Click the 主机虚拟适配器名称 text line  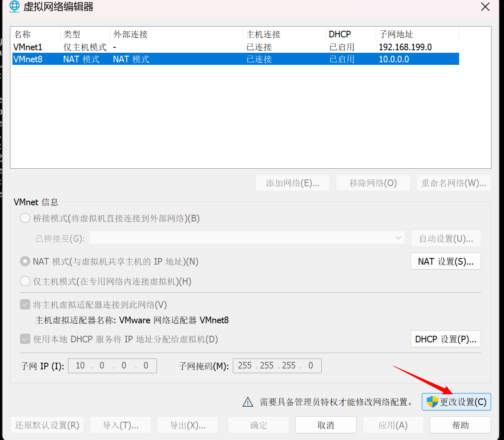132,320
